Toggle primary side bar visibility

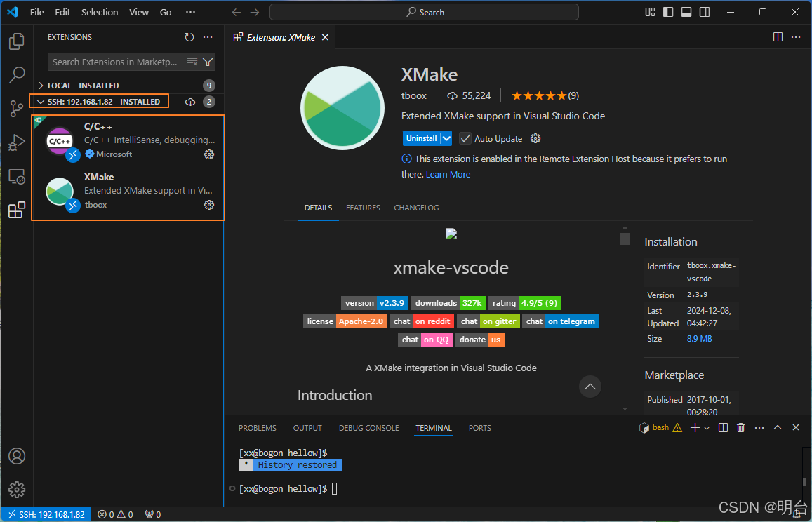point(668,13)
